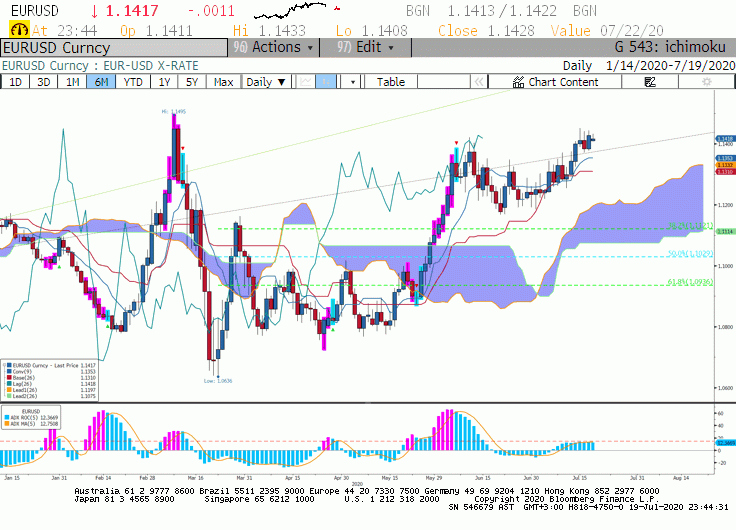Select the line chart type icon
Image resolution: width=736 pixels, height=530 pixels.
point(306,82)
